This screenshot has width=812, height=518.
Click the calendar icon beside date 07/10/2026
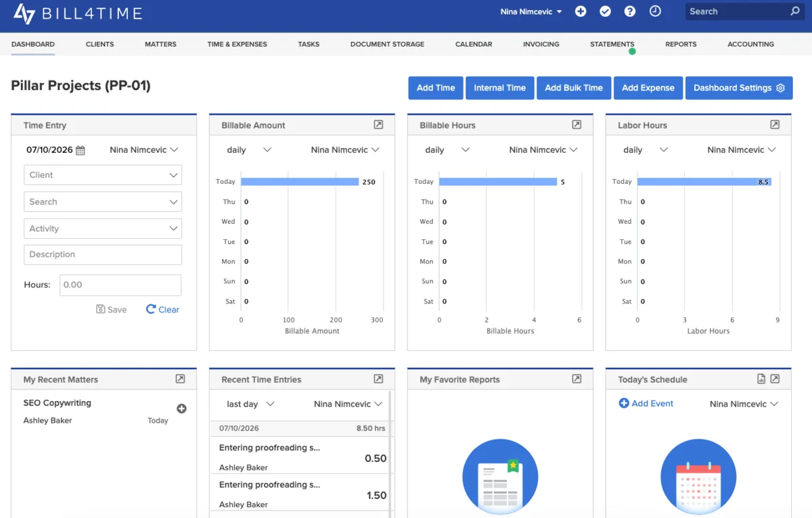coord(81,151)
